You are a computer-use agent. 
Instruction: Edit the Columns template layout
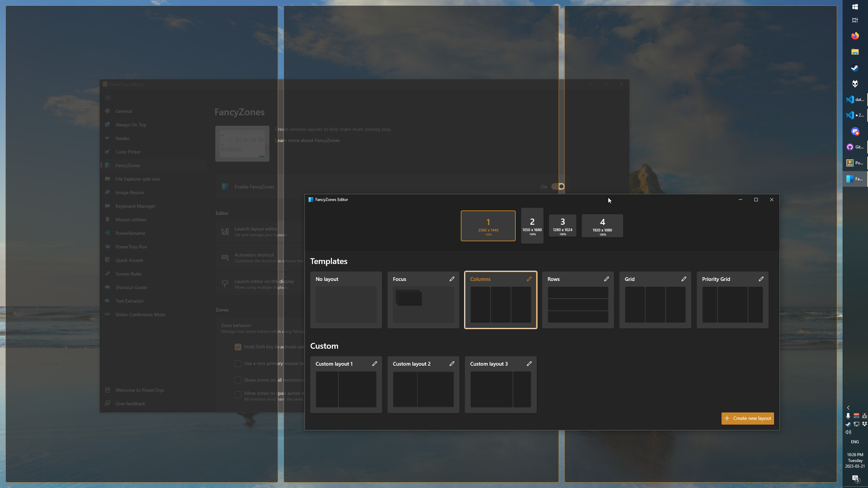(x=529, y=279)
